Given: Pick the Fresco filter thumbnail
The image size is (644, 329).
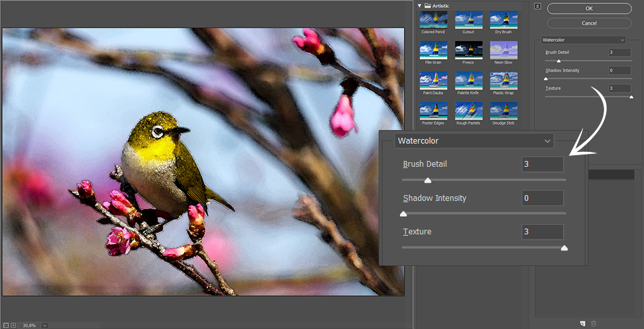Looking at the screenshot, I should [x=469, y=50].
